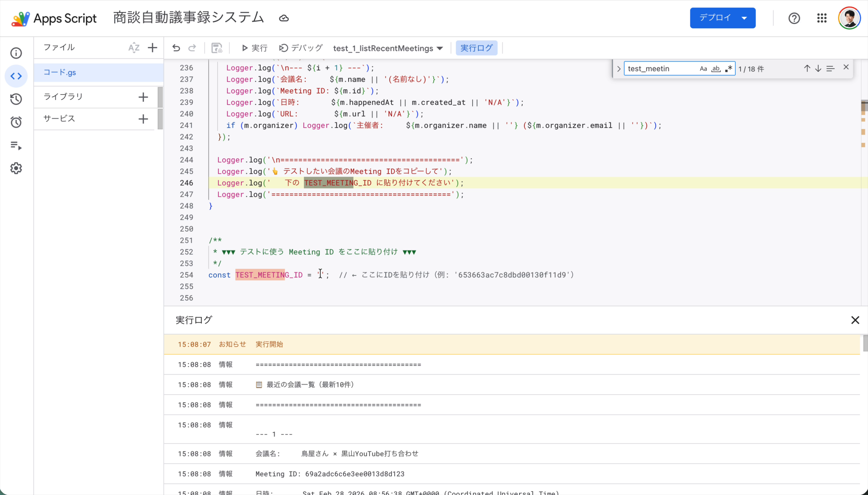Click the save project icon
The image size is (868, 495).
pyautogui.click(x=217, y=48)
